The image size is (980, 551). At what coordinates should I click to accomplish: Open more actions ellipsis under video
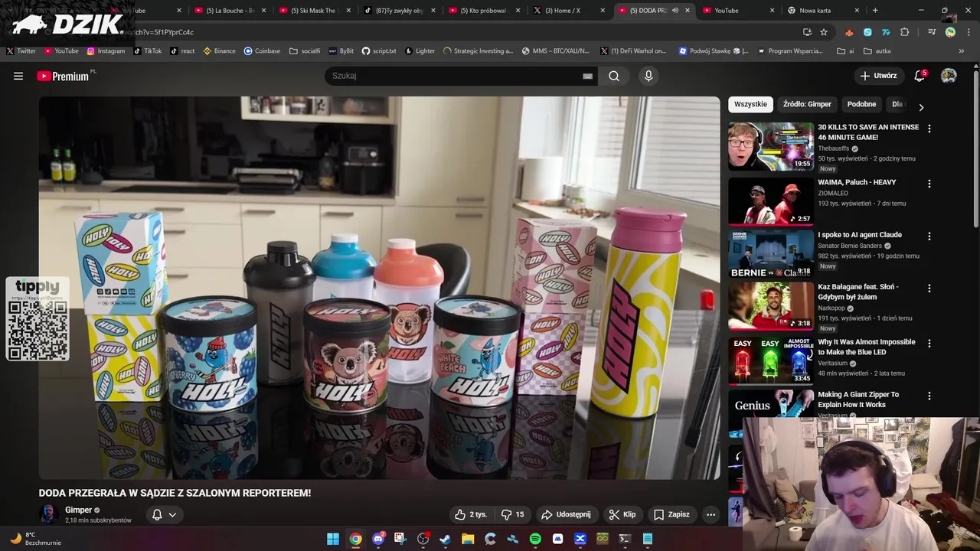[x=710, y=514]
